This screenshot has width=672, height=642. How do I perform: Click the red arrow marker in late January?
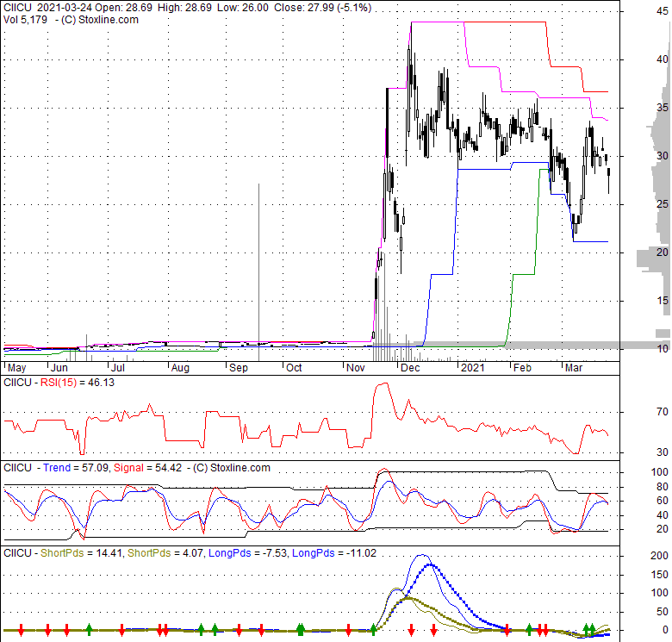(x=507, y=630)
